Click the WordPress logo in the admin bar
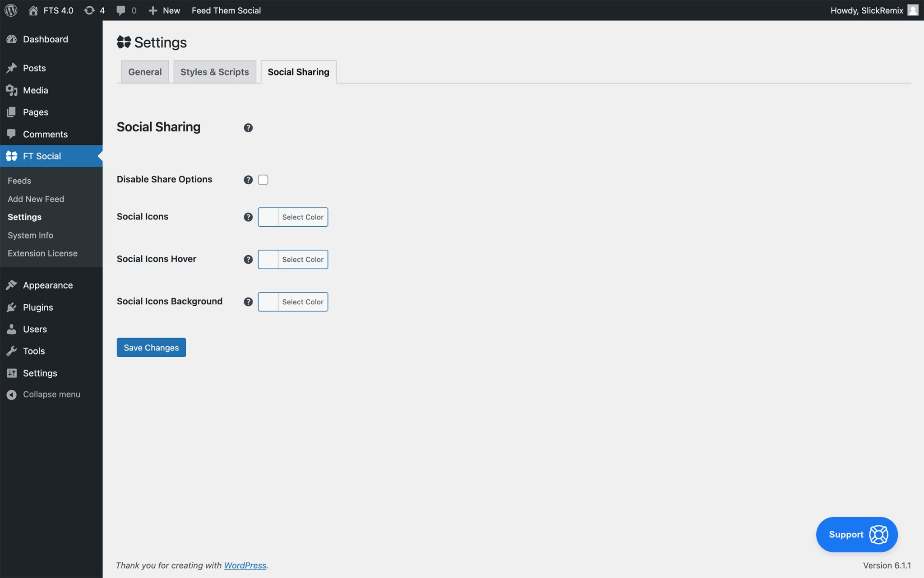 pos(11,10)
